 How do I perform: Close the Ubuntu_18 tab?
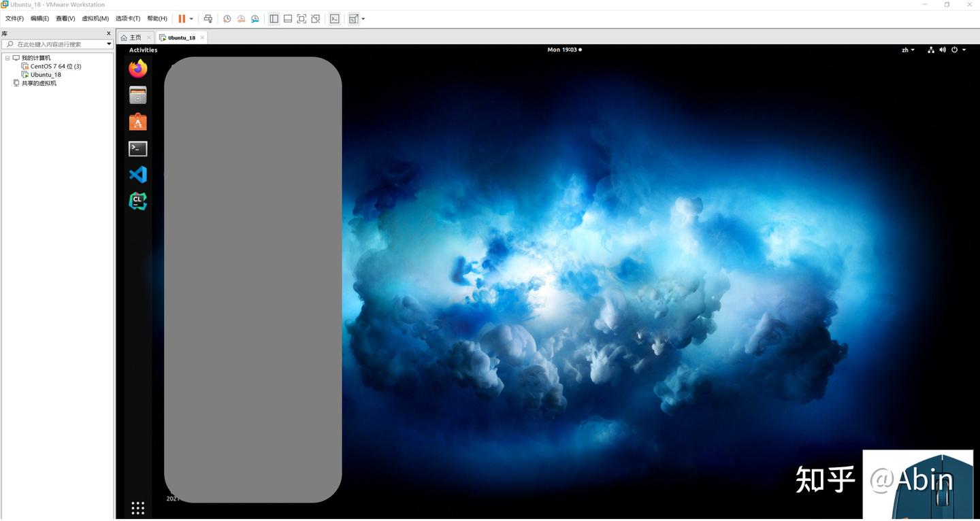(202, 37)
